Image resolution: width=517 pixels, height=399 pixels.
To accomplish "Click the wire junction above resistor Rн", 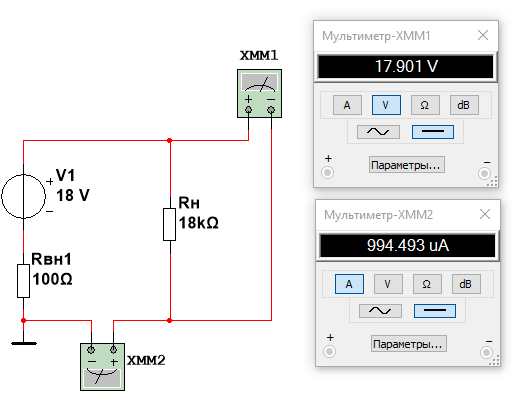I will (170, 140).
